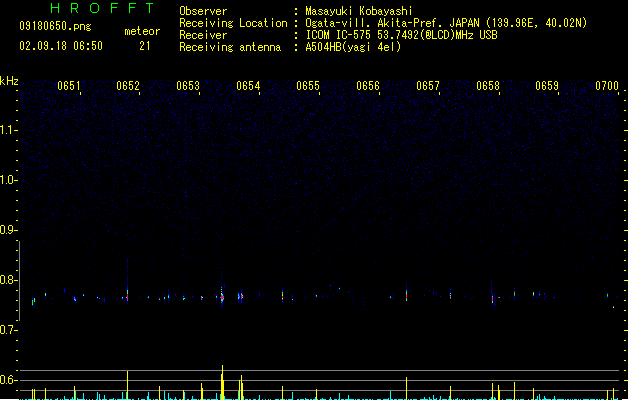This screenshot has height=400, width=629.
Task: Click the 0657 time marker
Action: click(x=428, y=86)
